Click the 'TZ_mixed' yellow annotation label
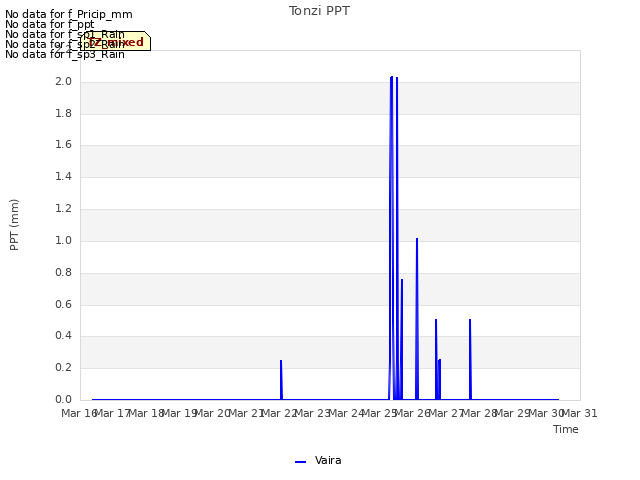The image size is (640, 480). (x=116, y=41)
